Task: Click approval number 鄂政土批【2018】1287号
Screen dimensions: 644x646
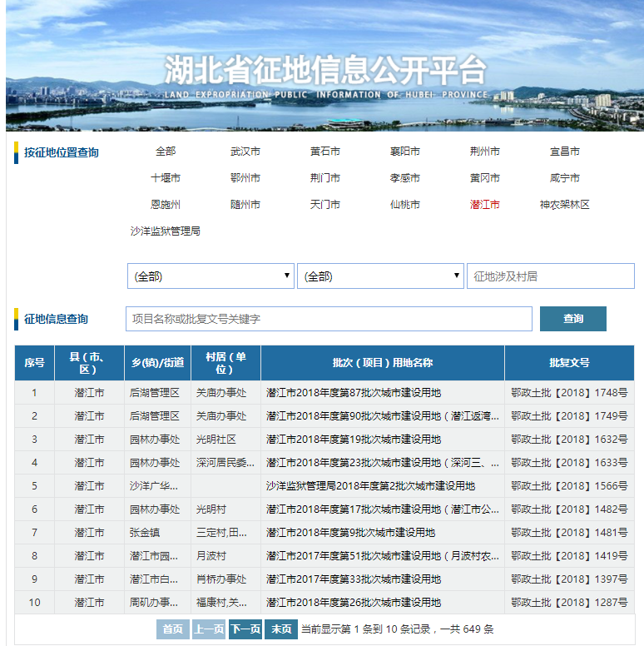Action: pyautogui.click(x=569, y=603)
